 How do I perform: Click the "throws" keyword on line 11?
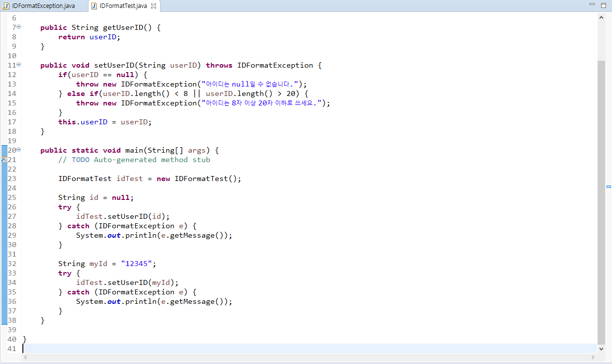pyautogui.click(x=219, y=65)
